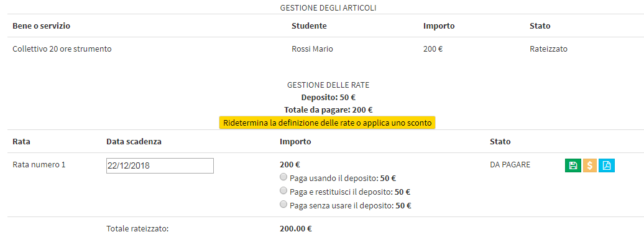
Task: Click the 'DA PAGARE' installment status
Action: coord(510,165)
